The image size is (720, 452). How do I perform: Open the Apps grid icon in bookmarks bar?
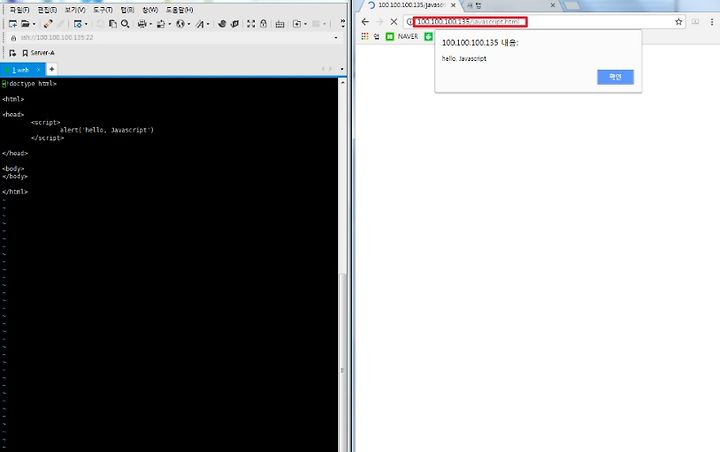pyautogui.click(x=365, y=36)
